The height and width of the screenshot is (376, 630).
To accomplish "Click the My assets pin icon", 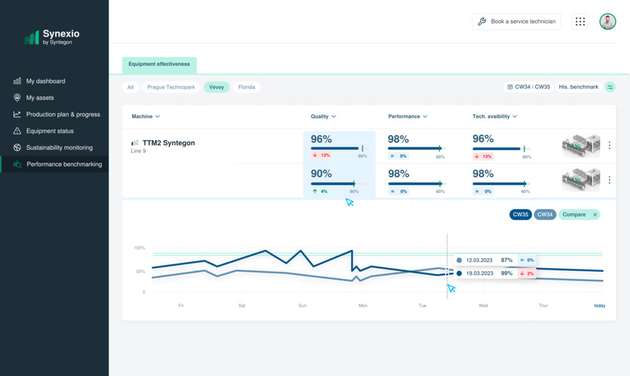I will click(17, 98).
